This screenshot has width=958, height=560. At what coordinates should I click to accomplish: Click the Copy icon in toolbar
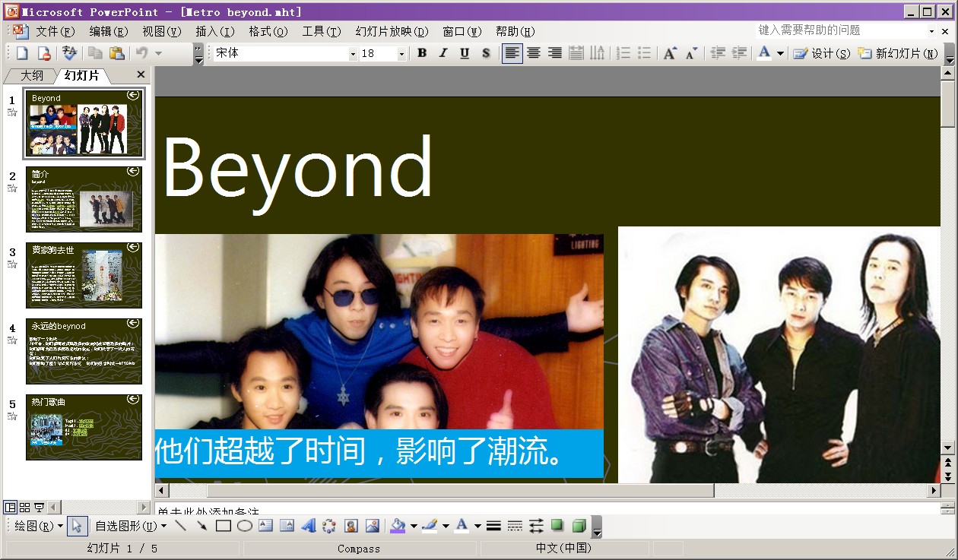pyautogui.click(x=95, y=53)
